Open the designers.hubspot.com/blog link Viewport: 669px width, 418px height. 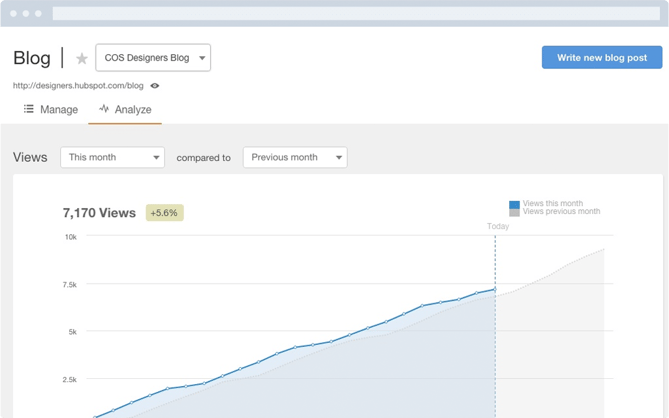click(x=78, y=86)
